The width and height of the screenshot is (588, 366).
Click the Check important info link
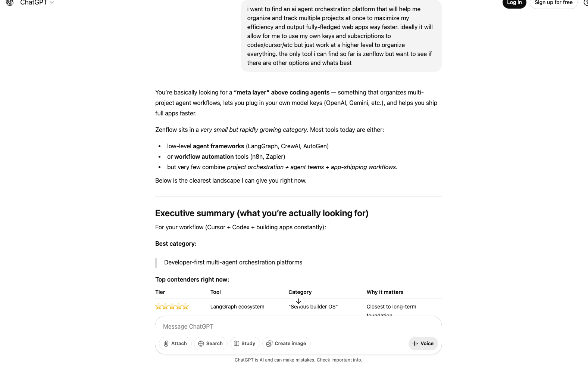tap(339, 360)
